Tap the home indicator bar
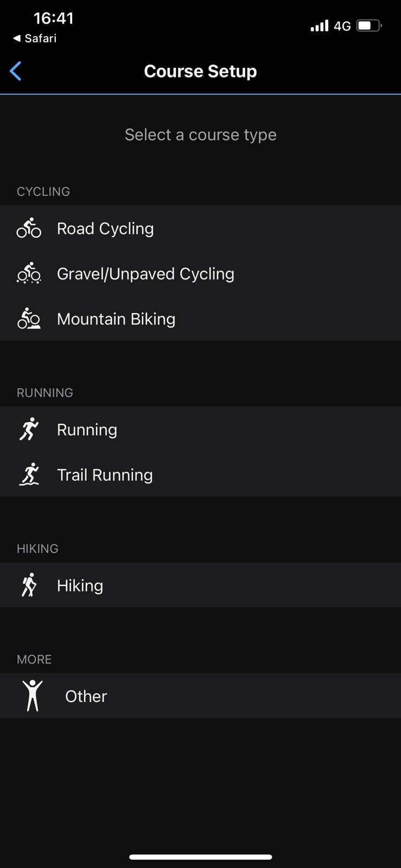Screen dimensions: 401x868 point(200,857)
